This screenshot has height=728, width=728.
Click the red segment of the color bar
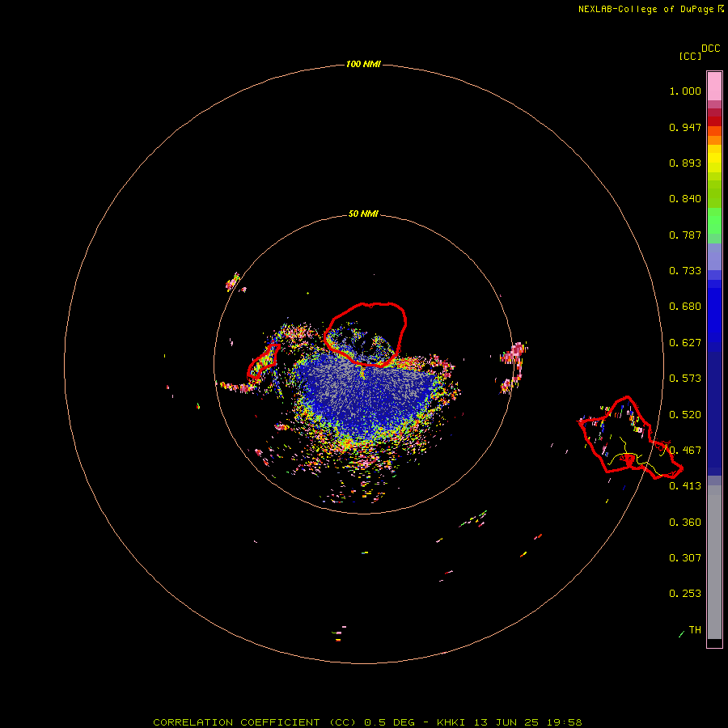pos(714,121)
